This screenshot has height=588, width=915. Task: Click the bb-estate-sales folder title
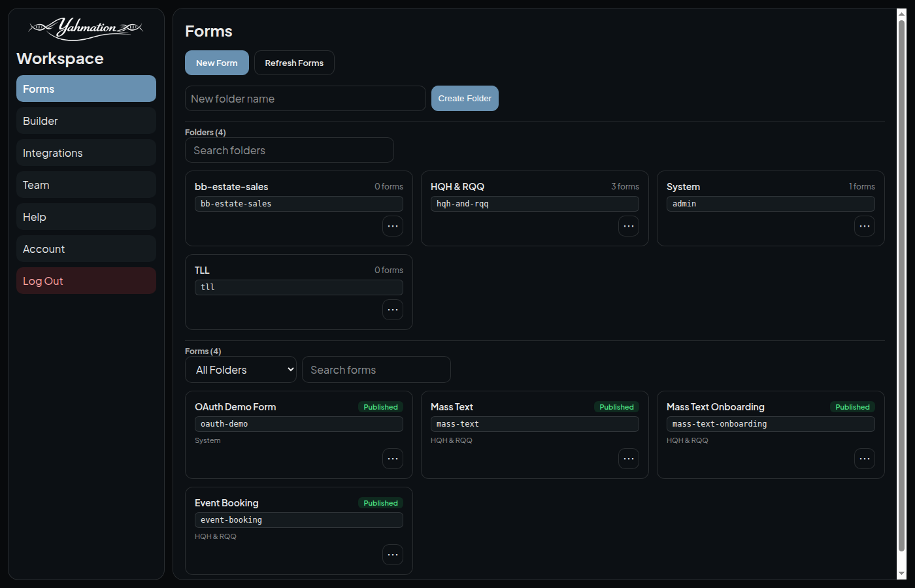click(231, 187)
